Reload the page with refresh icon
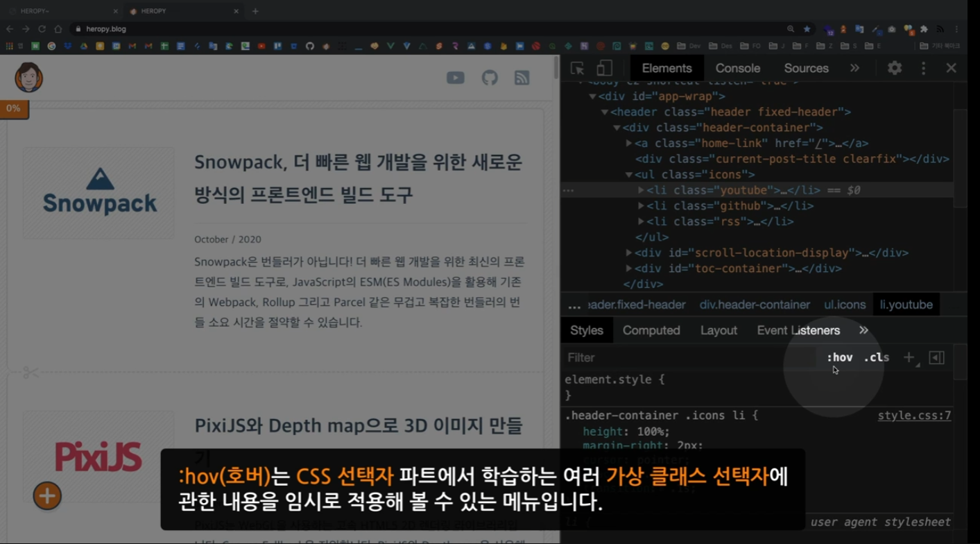The image size is (980, 544). pyautogui.click(x=42, y=29)
